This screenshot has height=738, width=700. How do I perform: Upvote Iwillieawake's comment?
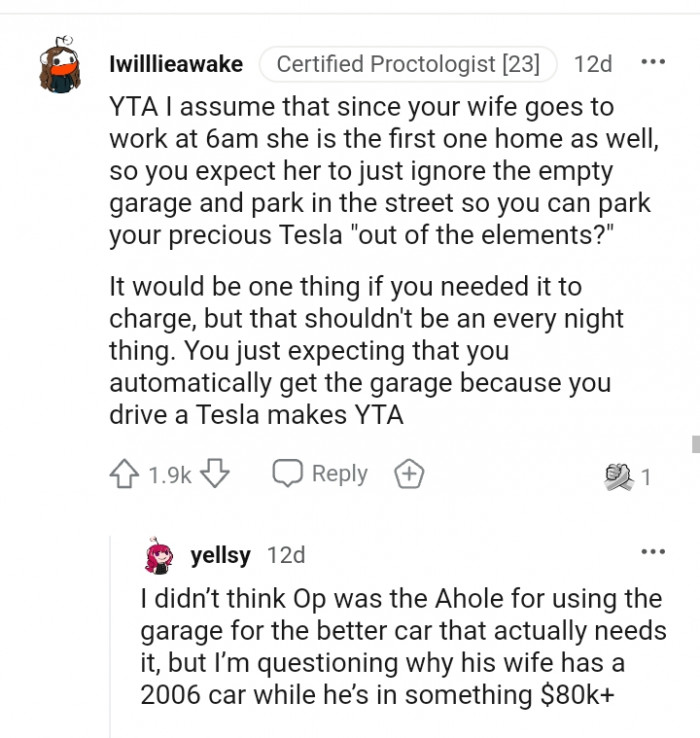coord(125,474)
